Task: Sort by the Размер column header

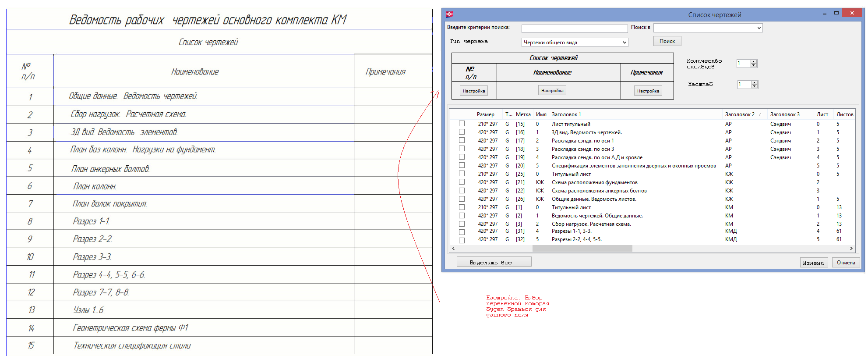Action: [x=485, y=114]
